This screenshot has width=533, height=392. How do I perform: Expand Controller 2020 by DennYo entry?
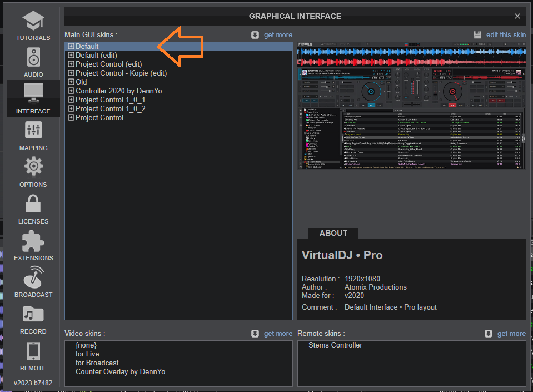(x=71, y=91)
